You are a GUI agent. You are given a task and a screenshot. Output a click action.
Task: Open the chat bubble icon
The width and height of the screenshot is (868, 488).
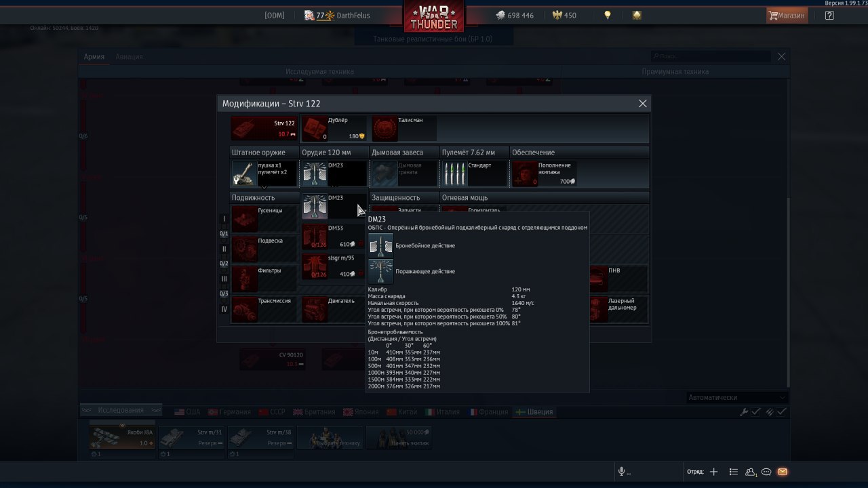[x=766, y=472]
